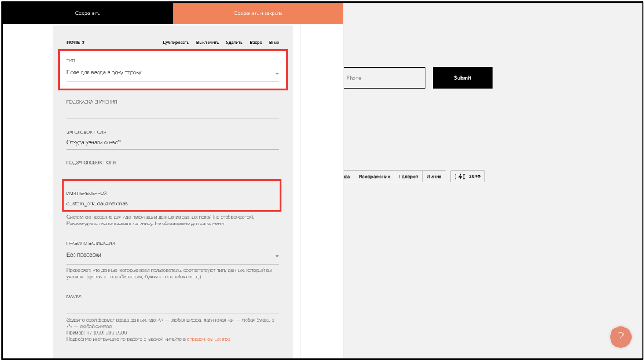The height and width of the screenshot is (361, 644).
Task: Move field 3 up with Вверх
Action: 256,42
